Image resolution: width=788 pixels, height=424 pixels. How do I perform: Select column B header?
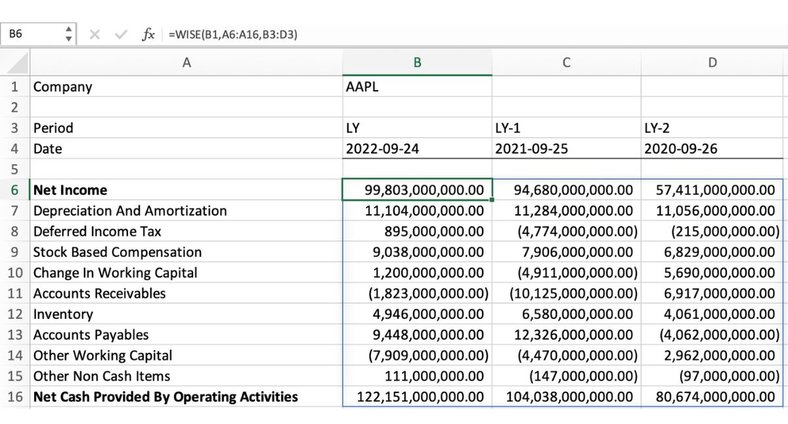pos(416,63)
